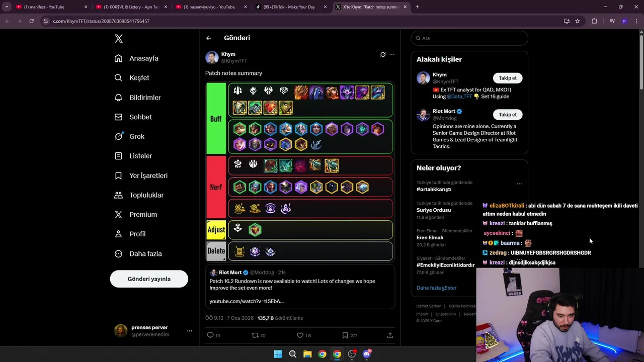The height and width of the screenshot is (362, 644).
Task: Open post options three-dot menu
Action: 392,54
